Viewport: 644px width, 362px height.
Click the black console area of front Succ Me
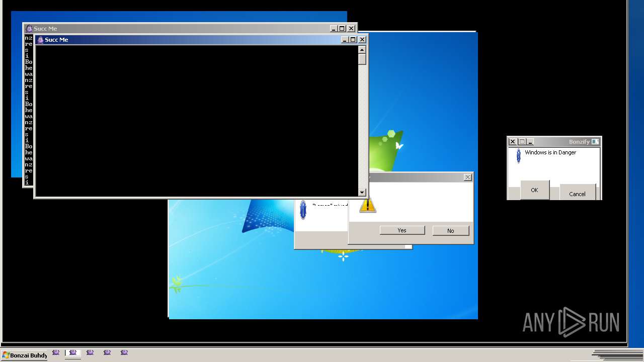click(197, 121)
